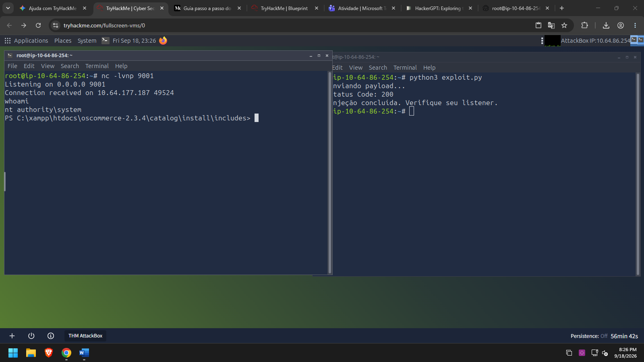The width and height of the screenshot is (644, 362).
Task: Switch to Ajuda com TryHackMe tab
Action: click(x=53, y=8)
